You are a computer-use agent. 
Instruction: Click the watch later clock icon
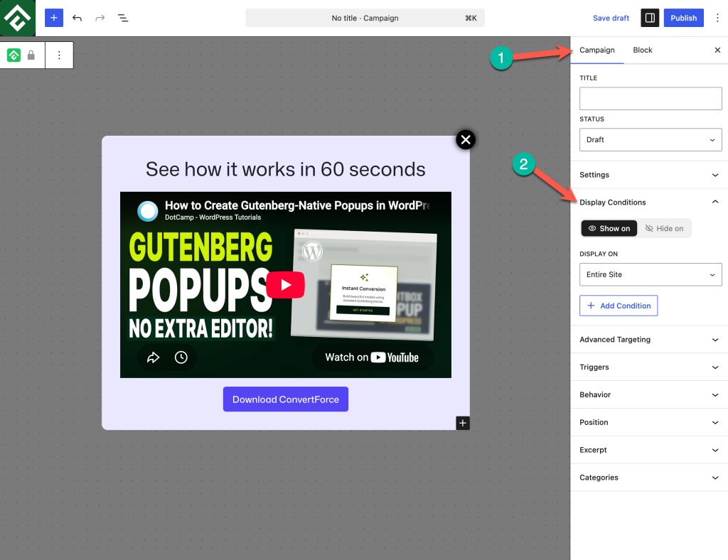[181, 357]
